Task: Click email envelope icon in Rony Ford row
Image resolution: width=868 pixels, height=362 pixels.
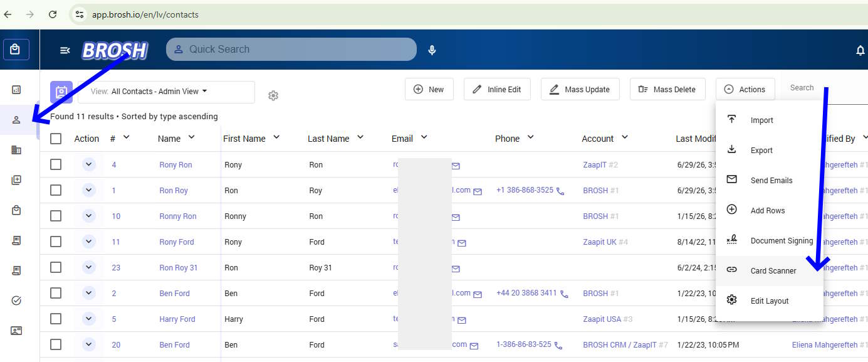Action: pos(462,243)
